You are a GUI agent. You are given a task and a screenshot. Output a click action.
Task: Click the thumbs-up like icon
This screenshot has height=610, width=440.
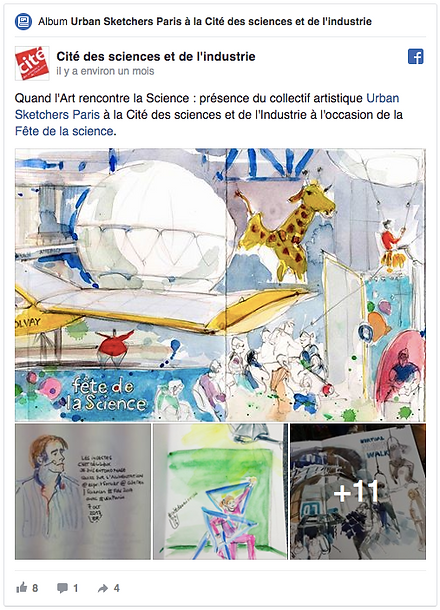click(x=21, y=587)
